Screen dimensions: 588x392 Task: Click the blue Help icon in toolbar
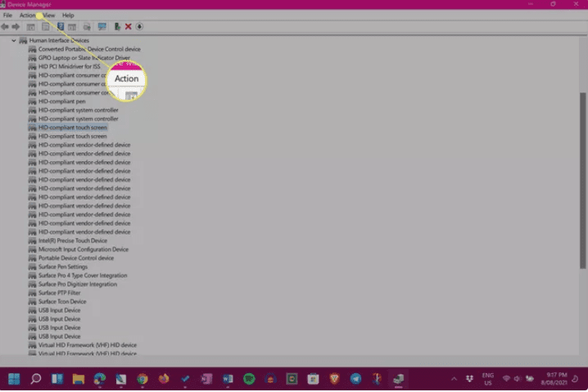[x=61, y=27]
